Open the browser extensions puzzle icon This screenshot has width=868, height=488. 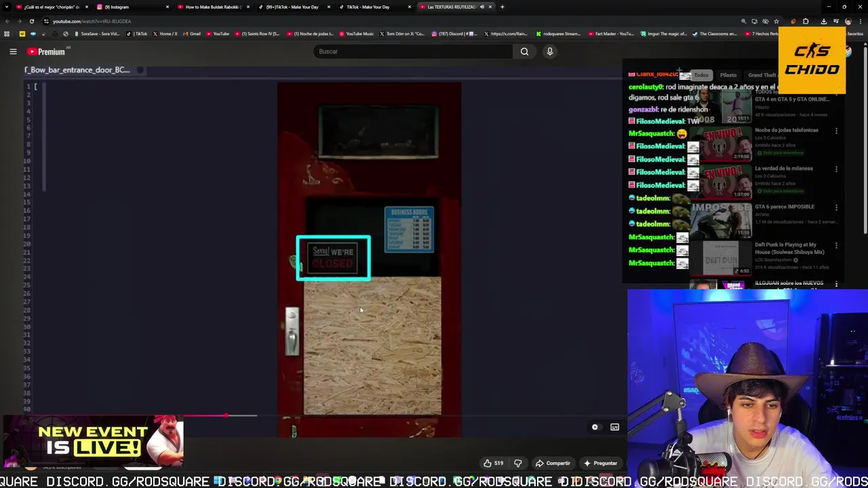pos(806,22)
